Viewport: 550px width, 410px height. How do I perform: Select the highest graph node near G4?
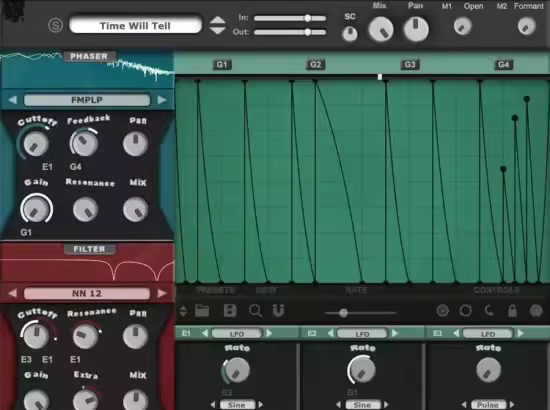(526, 99)
